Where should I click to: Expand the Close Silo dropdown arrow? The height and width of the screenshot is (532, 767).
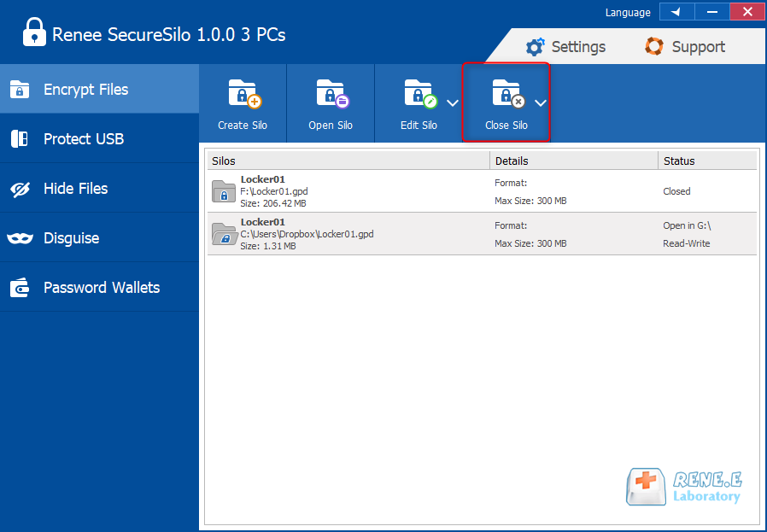[x=540, y=102]
